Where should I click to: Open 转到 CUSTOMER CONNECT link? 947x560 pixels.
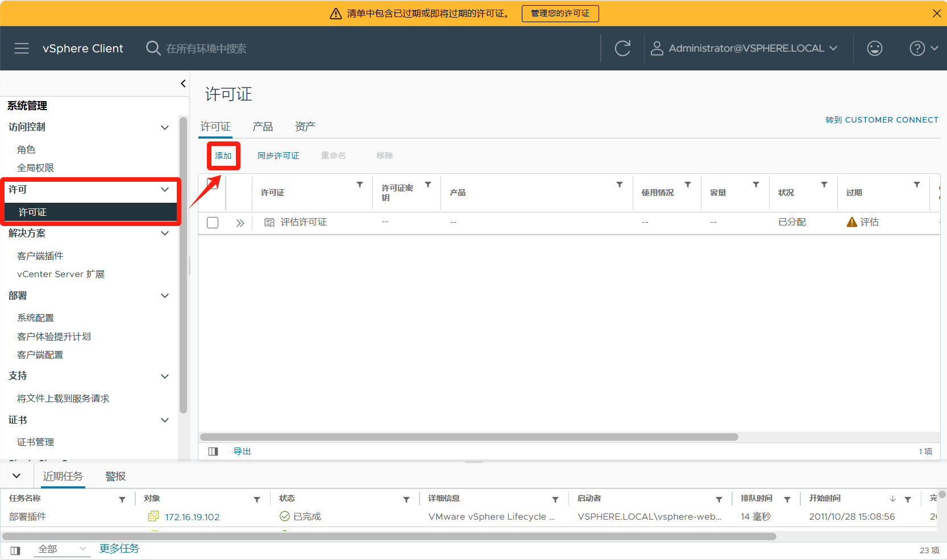[x=882, y=120]
